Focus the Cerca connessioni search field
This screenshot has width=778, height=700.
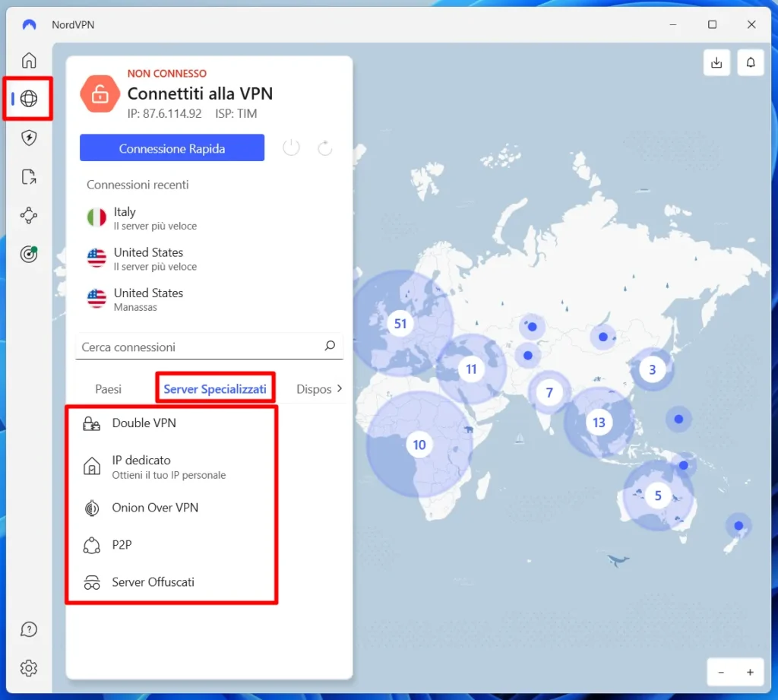tap(209, 347)
